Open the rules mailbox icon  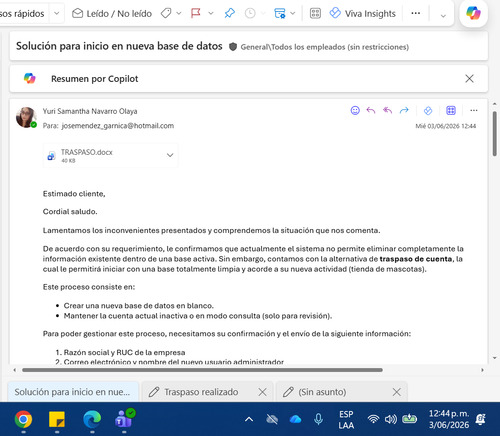pos(280,13)
